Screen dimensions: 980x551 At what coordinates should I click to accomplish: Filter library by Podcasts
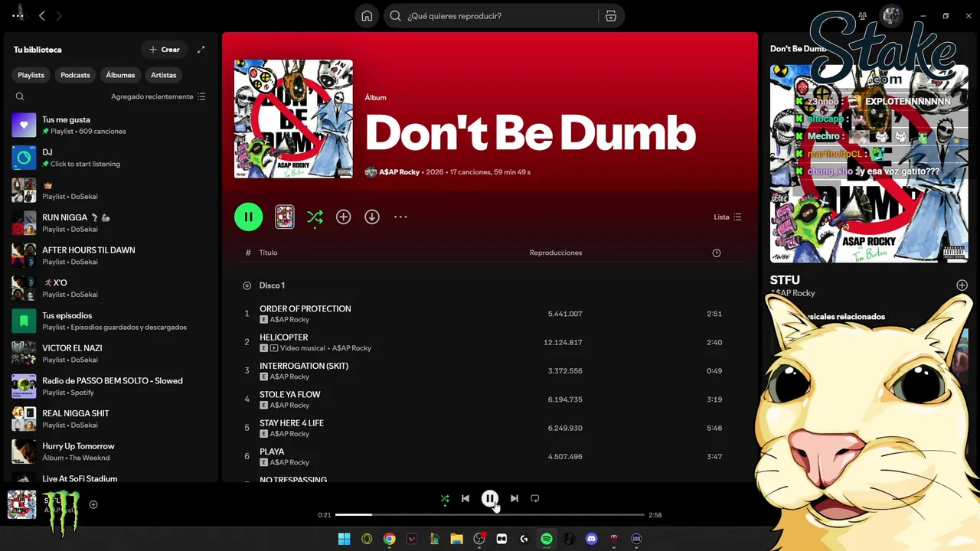click(x=75, y=75)
